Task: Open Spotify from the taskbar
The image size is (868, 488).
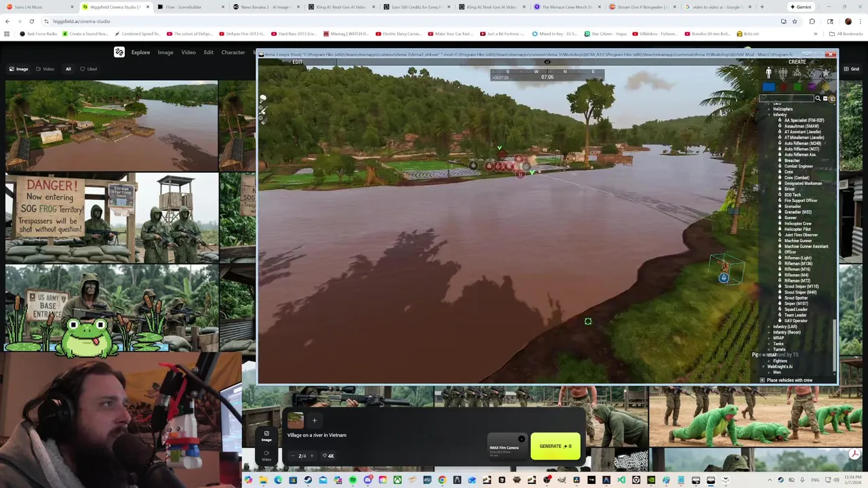Action: (353, 480)
